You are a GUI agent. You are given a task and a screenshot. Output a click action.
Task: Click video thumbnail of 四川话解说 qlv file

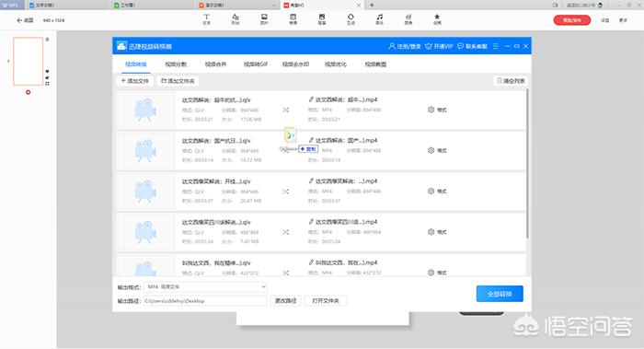pos(145,232)
